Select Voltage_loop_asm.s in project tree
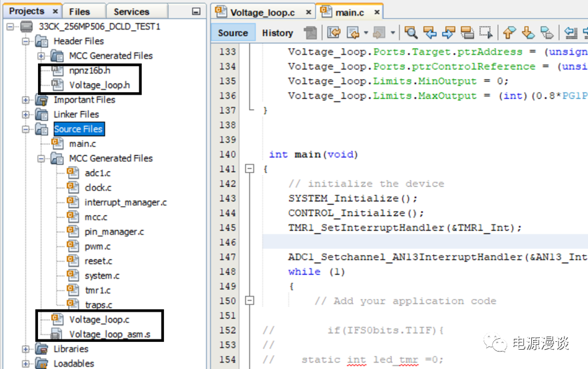The height and width of the screenshot is (369, 588). (107, 334)
